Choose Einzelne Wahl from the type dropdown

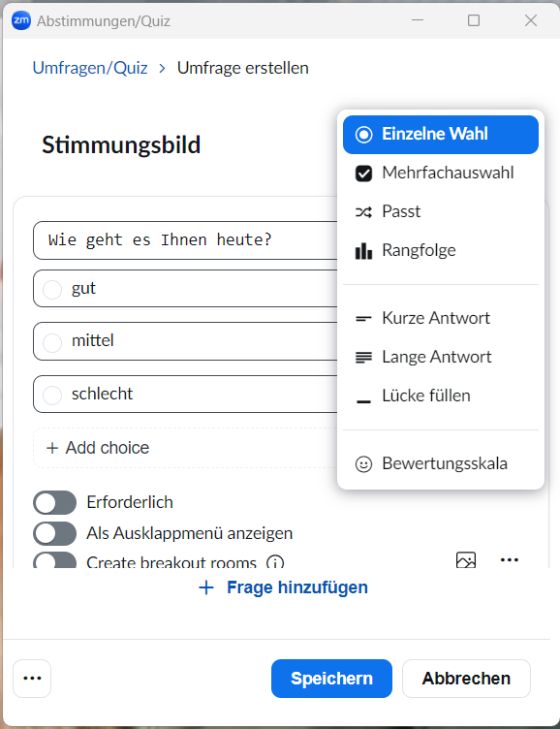pyautogui.click(x=441, y=135)
